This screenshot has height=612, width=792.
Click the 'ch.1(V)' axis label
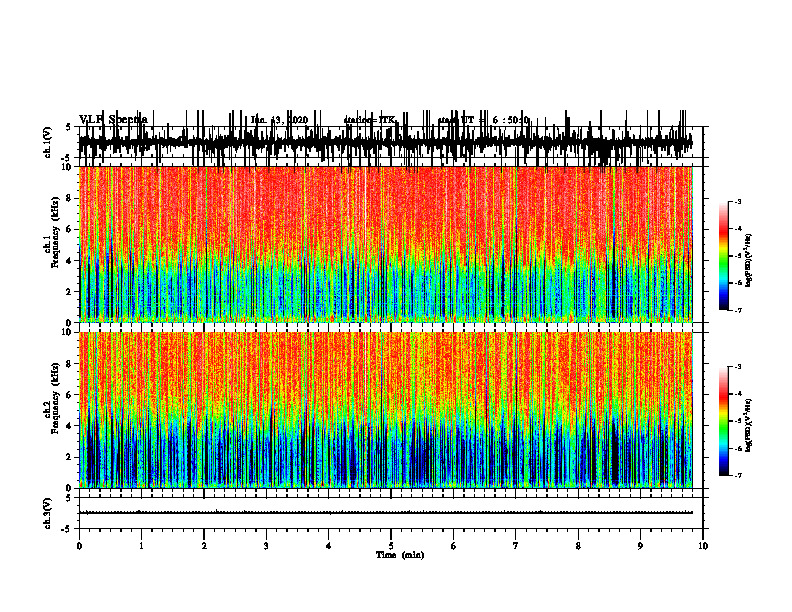[48, 142]
